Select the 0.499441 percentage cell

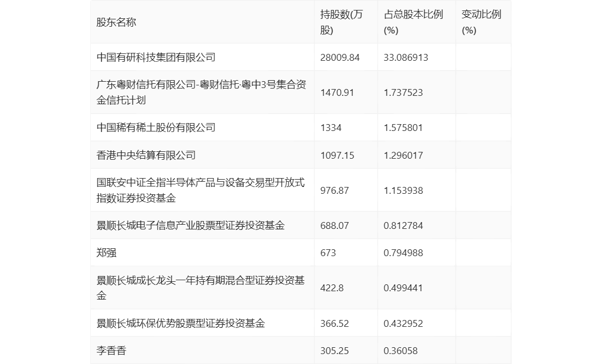[x=403, y=288]
